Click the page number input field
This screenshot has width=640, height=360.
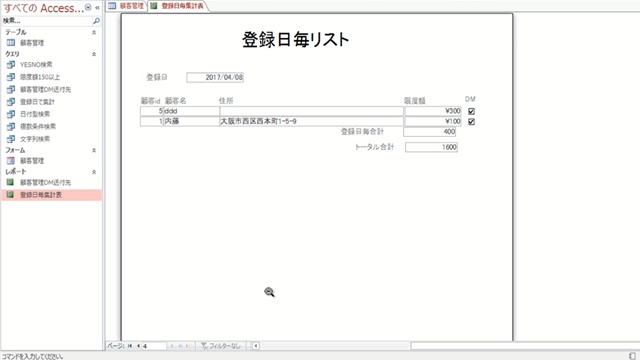pos(154,346)
